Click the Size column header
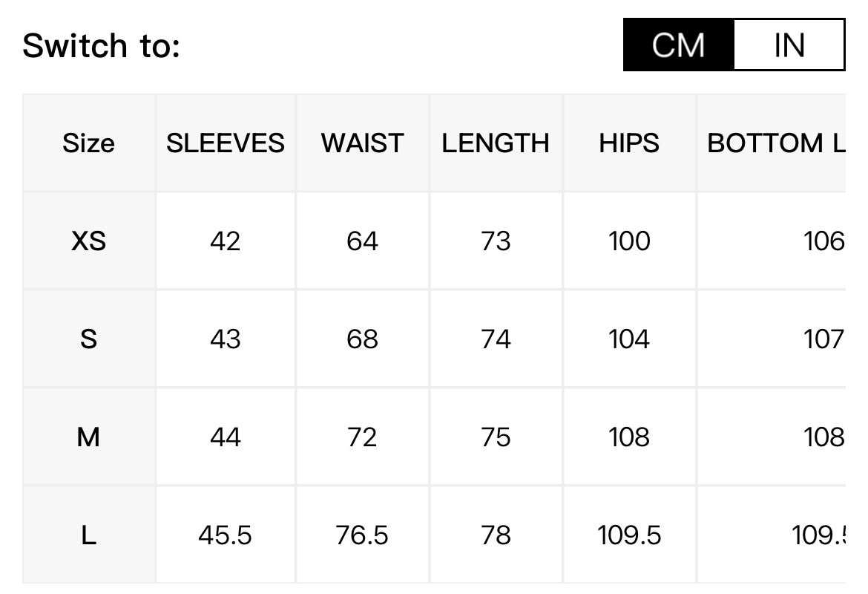The height and width of the screenshot is (594, 868). (88, 143)
